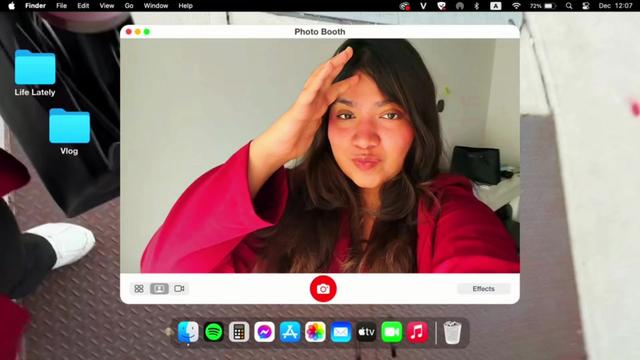Open the Effects panel

click(x=483, y=289)
